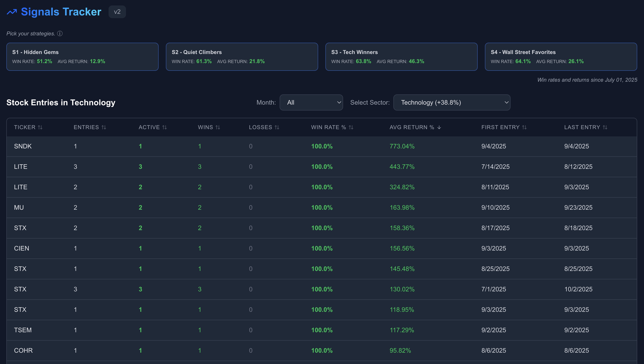
Task: Sort the table by WINS using its sort icon
Action: pyautogui.click(x=218, y=127)
